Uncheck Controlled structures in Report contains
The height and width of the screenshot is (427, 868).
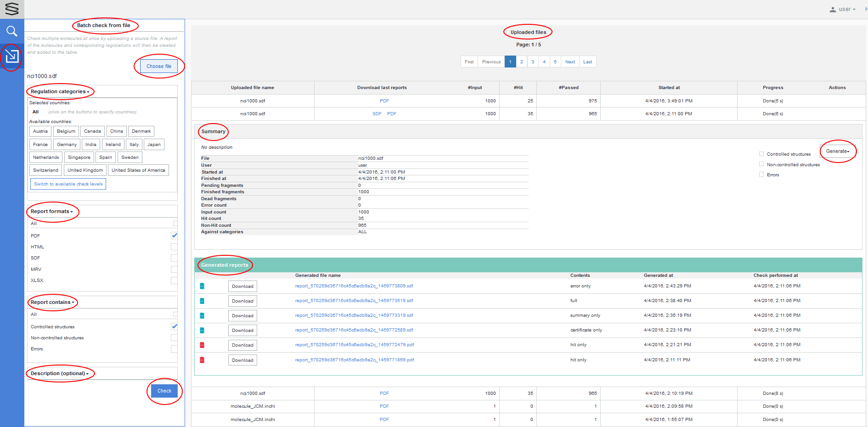point(174,326)
